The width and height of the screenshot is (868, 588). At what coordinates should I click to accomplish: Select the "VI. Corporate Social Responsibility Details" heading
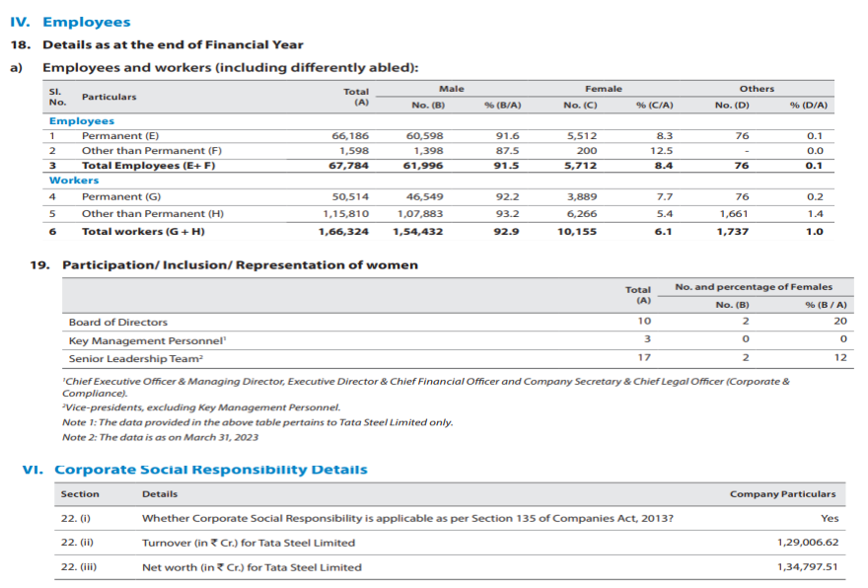click(x=194, y=470)
